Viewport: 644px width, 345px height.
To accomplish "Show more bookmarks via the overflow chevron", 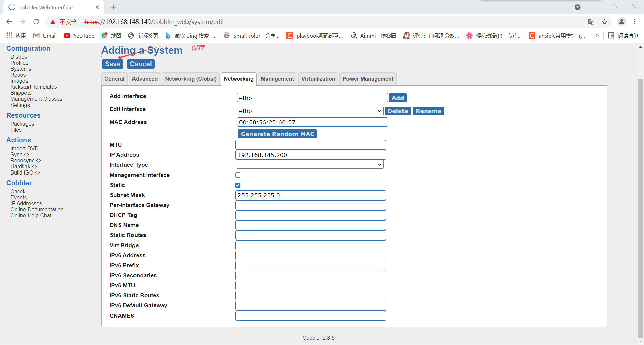I will (x=597, y=36).
